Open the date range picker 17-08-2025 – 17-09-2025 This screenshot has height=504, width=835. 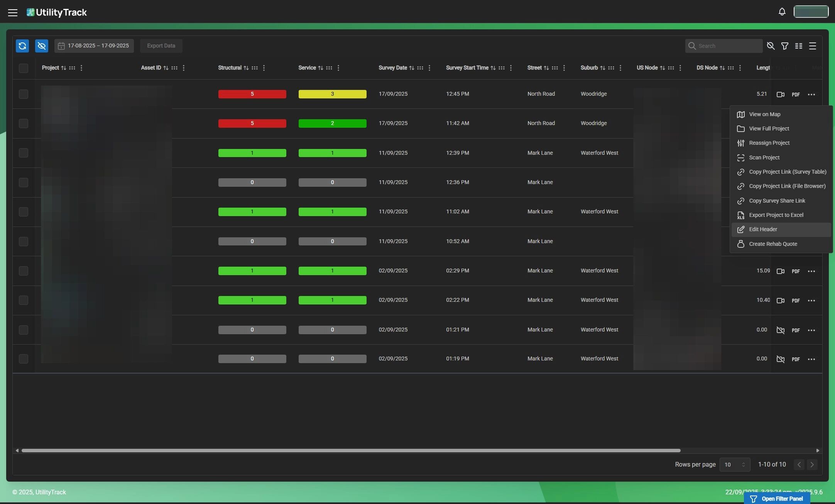tap(94, 46)
